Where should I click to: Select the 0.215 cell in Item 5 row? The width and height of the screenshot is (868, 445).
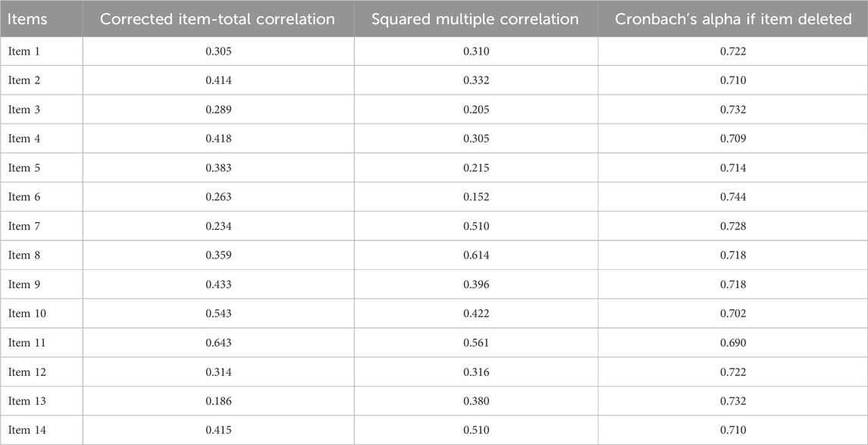[476, 168]
